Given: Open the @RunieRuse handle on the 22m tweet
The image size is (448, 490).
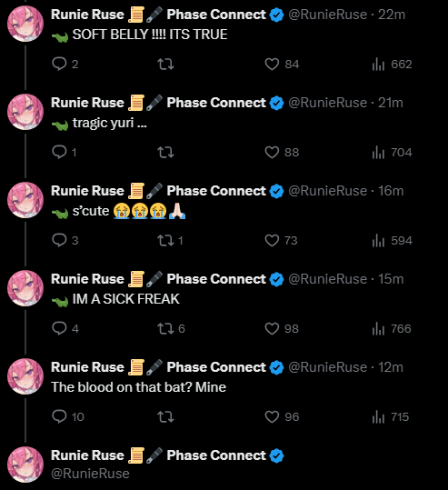Looking at the screenshot, I should point(327,15).
